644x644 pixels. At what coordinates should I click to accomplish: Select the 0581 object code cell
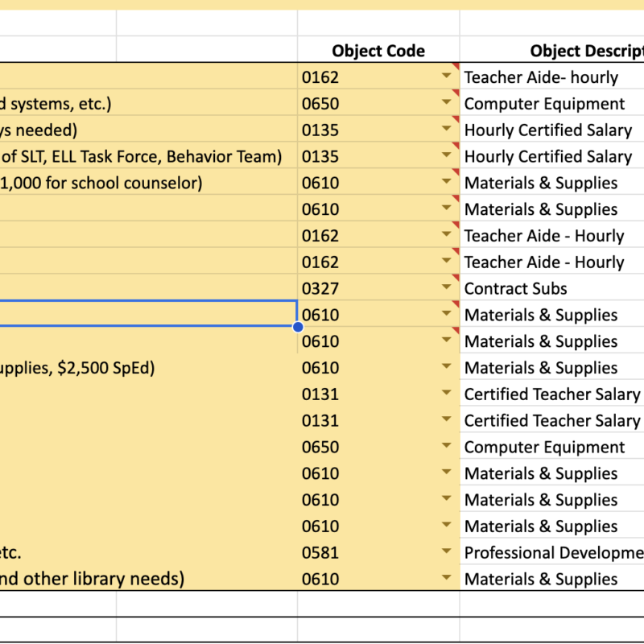click(378, 551)
